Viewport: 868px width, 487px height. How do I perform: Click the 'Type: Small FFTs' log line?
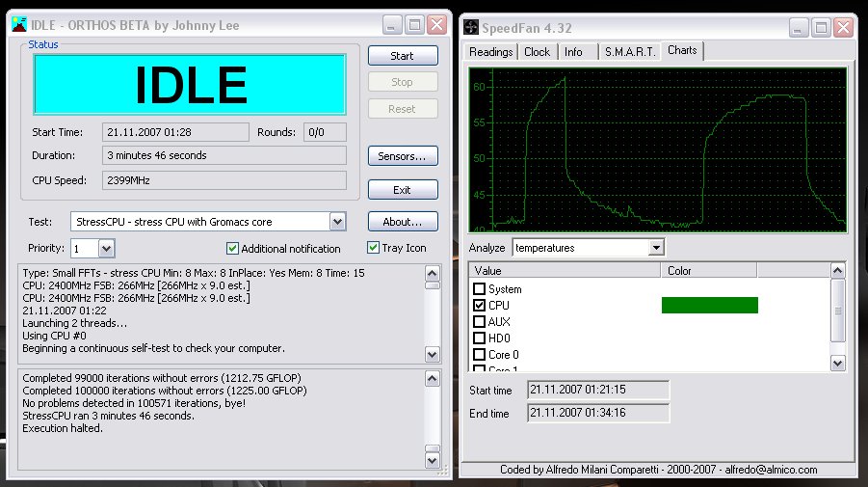[x=194, y=273]
